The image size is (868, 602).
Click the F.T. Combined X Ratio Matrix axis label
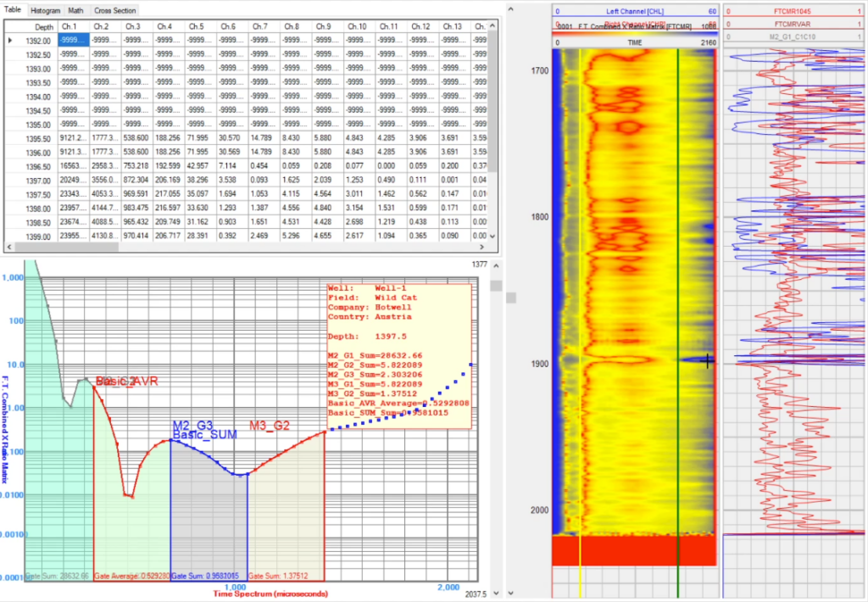click(6, 430)
